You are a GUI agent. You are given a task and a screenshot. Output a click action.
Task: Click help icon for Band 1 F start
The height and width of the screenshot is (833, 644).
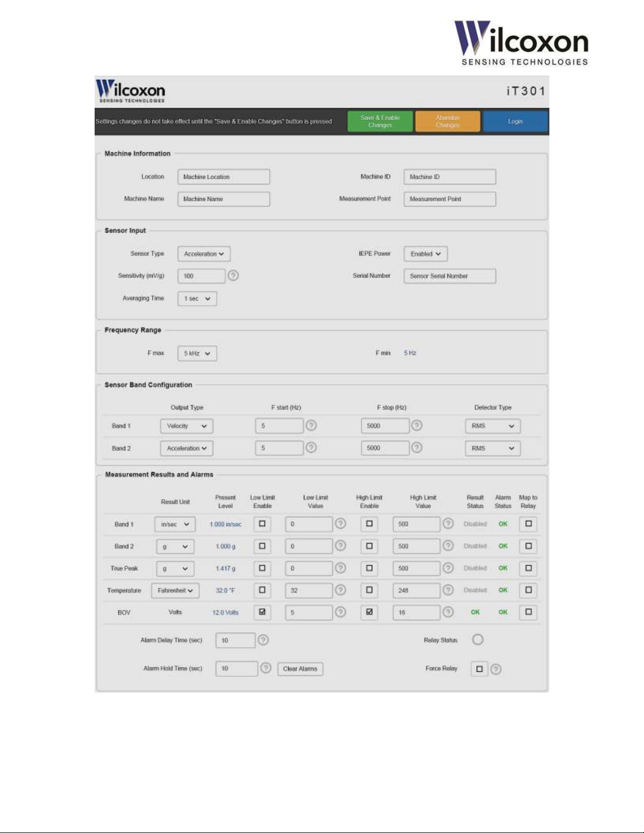click(311, 426)
